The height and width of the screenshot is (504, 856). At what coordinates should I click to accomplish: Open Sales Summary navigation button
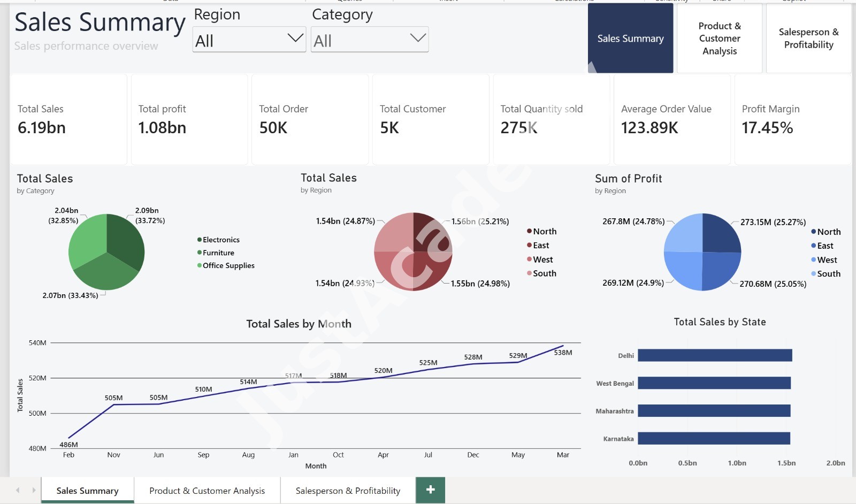coord(630,39)
